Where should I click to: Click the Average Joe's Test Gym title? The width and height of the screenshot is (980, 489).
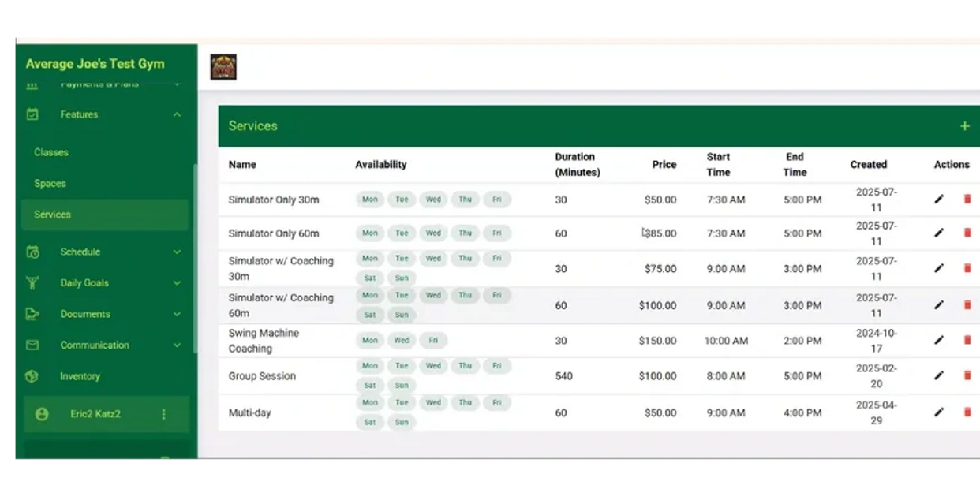pyautogui.click(x=95, y=64)
